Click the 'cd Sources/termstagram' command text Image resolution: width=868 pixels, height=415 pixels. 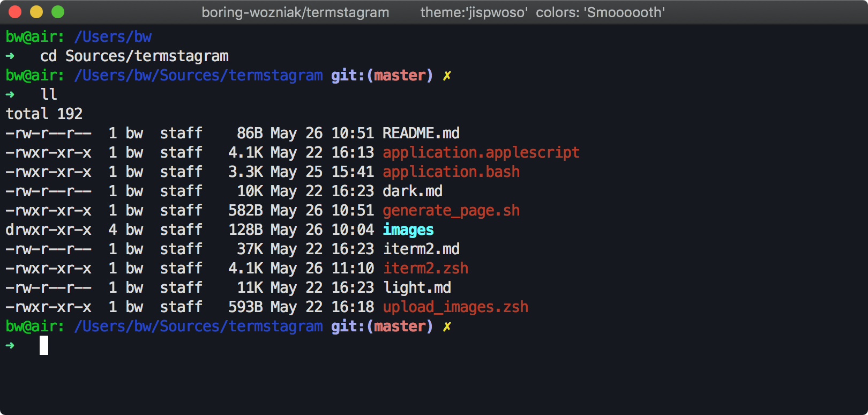[x=134, y=56]
